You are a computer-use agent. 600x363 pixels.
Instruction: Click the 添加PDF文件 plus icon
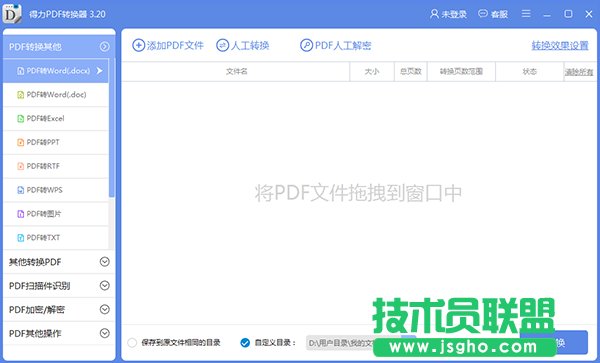138,46
